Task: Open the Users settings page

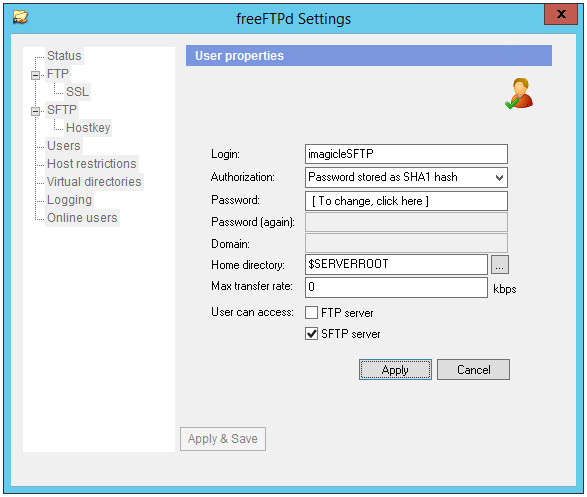Action: [x=64, y=146]
